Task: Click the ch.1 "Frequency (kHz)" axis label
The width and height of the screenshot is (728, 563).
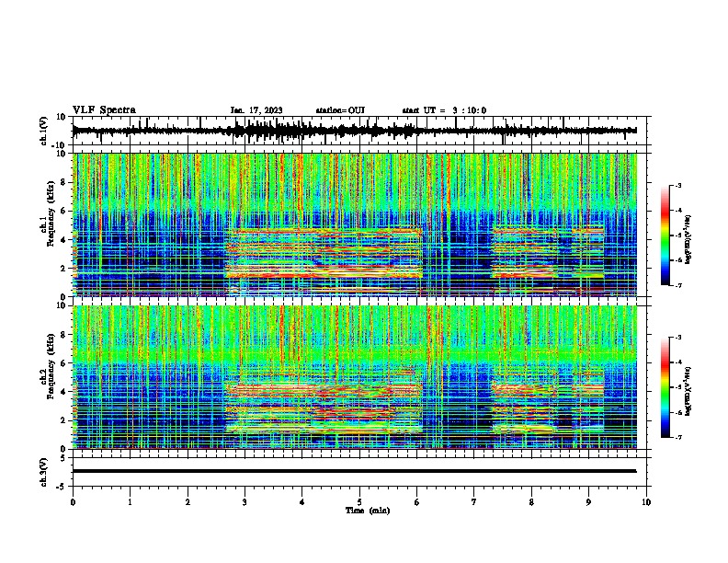Action: pos(51,213)
